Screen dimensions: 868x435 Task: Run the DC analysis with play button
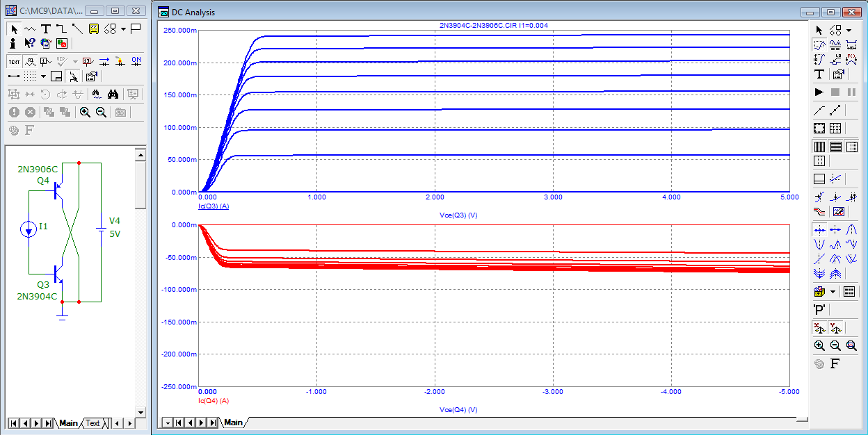tap(819, 92)
